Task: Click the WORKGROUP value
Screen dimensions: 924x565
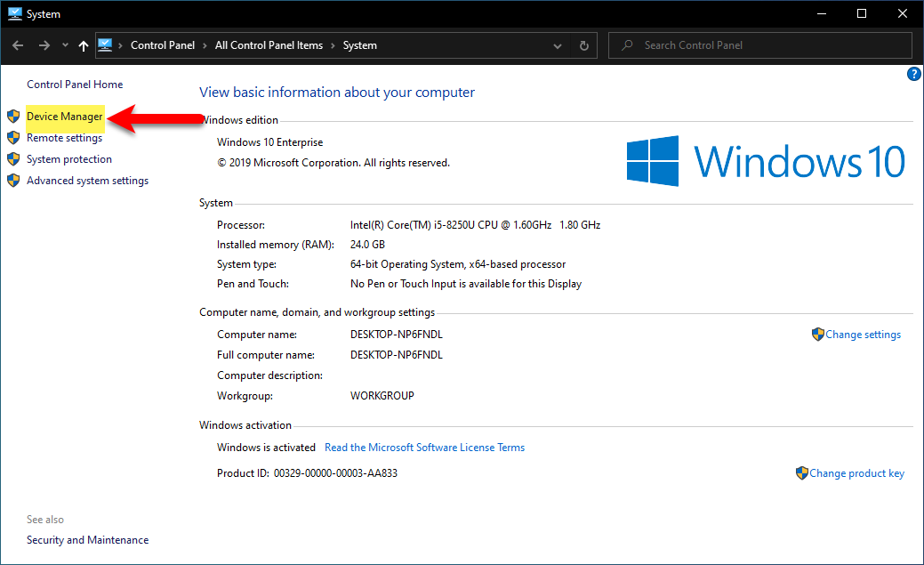Action: click(382, 396)
